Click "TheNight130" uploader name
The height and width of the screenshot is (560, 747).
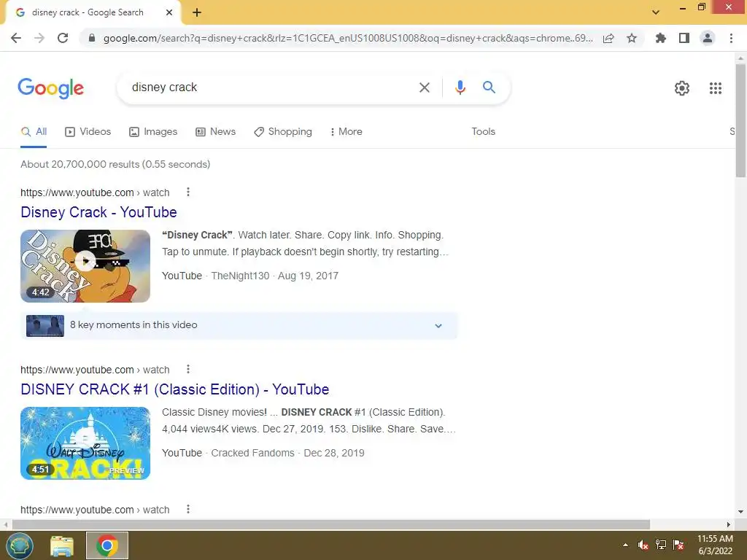pyautogui.click(x=240, y=276)
